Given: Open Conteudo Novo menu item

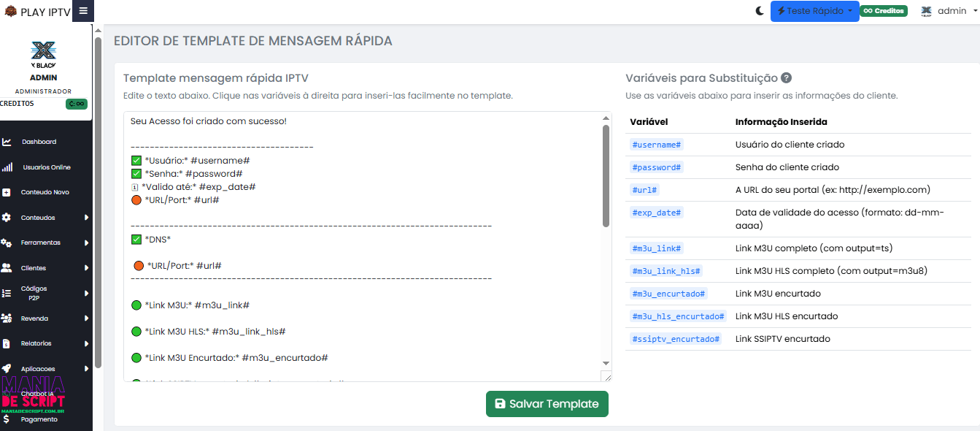Looking at the screenshot, I should 46,192.
